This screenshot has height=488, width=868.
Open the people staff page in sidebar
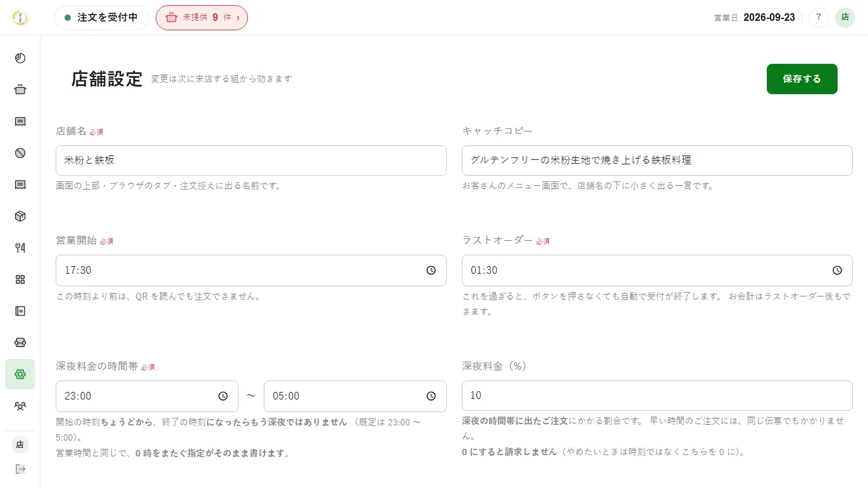(20, 406)
